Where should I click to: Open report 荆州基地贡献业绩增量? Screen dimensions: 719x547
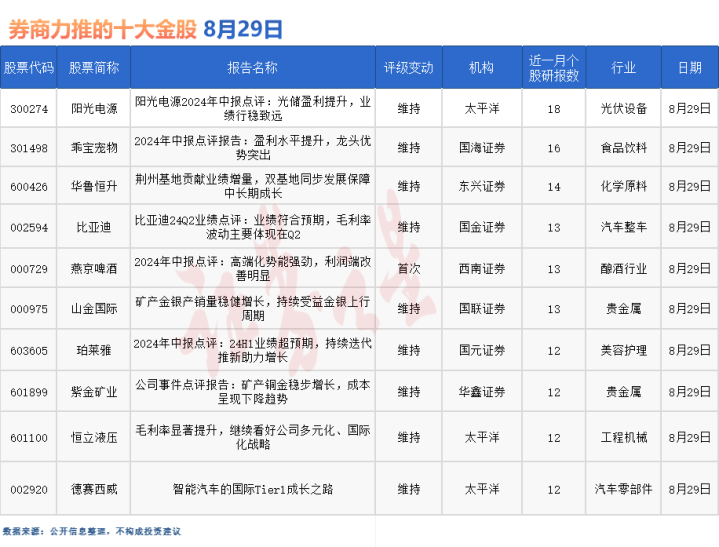tap(253, 186)
